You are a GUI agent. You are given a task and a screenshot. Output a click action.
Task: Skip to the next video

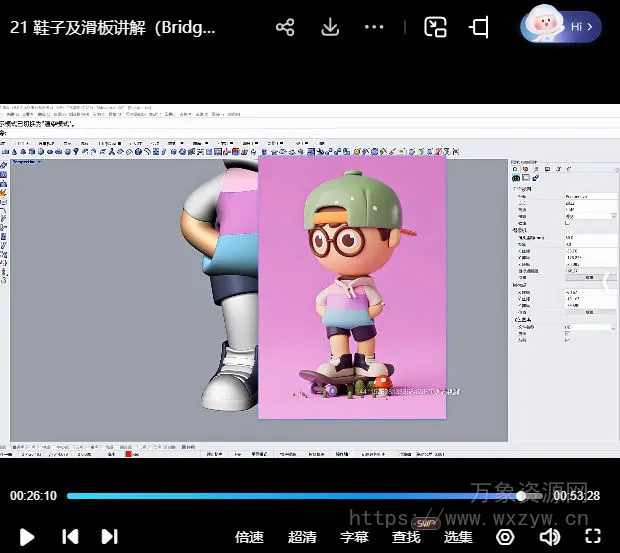click(x=110, y=536)
